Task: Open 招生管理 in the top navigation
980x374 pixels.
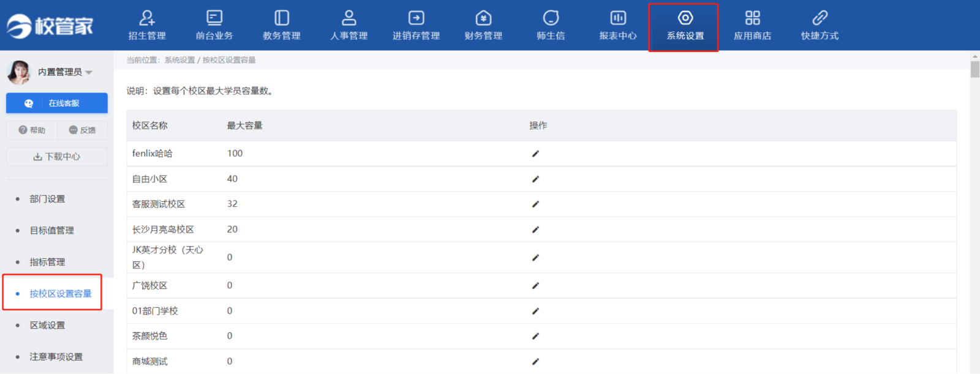Action: point(147,26)
